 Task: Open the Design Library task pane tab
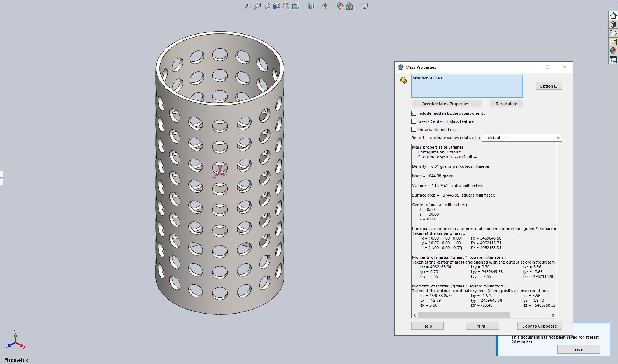tap(613, 24)
